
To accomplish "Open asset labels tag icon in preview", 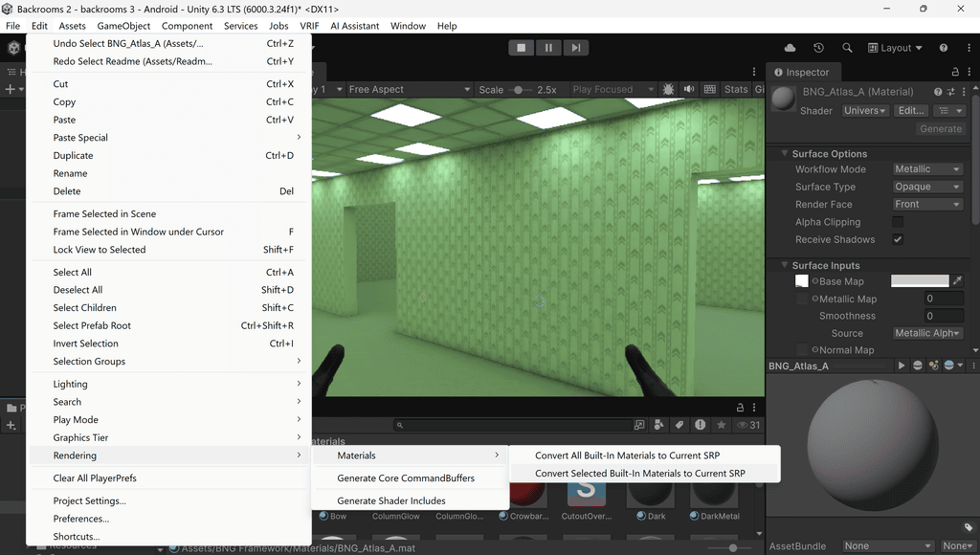I will coord(969,527).
